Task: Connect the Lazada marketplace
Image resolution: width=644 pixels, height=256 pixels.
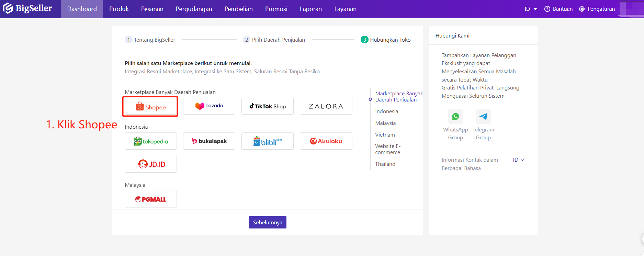Action: 209,106
